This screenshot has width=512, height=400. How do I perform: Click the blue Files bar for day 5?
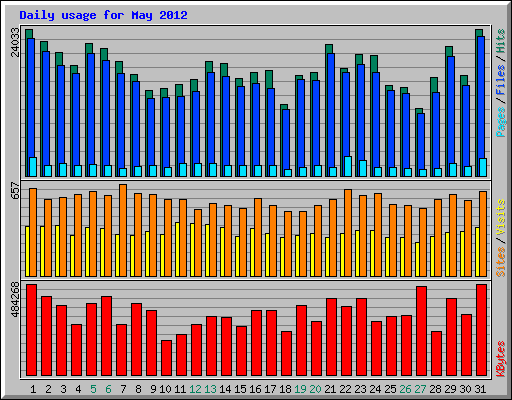click(x=91, y=109)
